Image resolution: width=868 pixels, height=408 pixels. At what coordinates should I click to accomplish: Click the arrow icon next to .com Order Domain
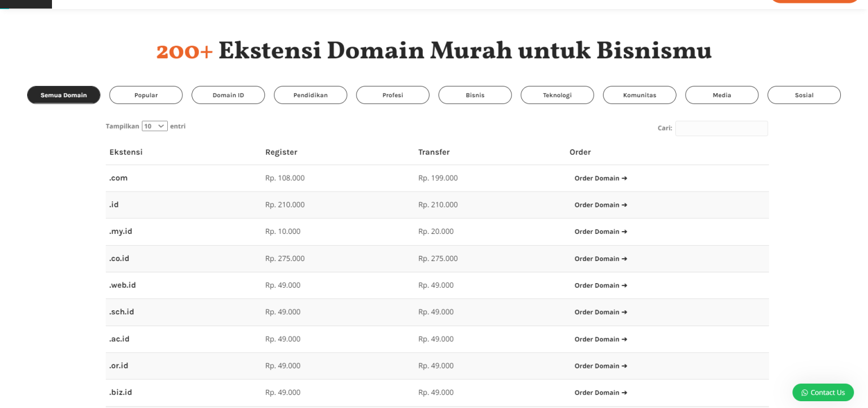coord(624,178)
